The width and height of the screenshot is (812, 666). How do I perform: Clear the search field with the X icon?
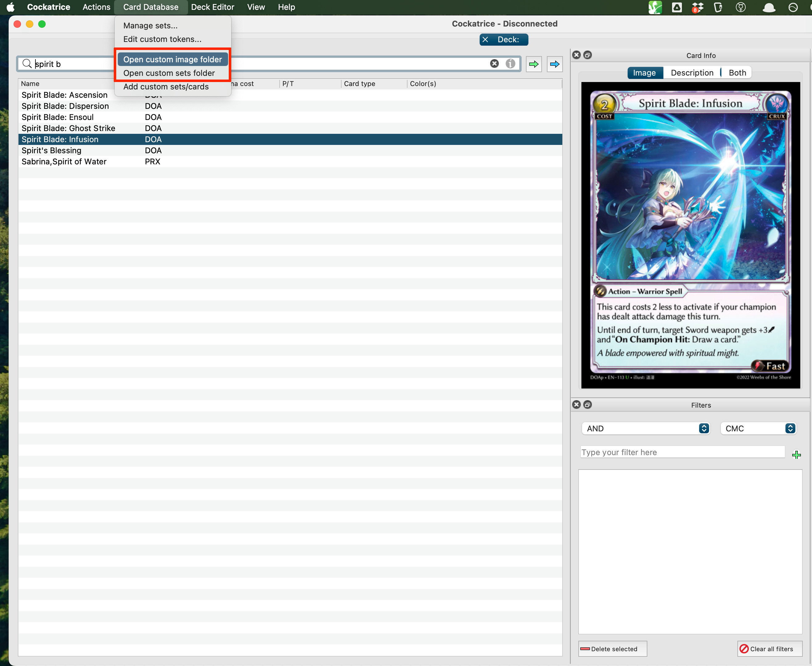pos(494,64)
